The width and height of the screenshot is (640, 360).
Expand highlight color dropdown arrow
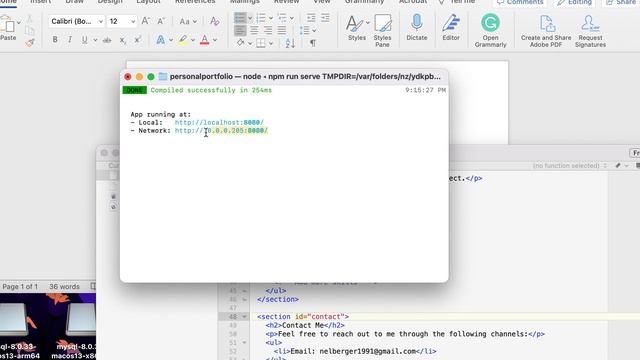click(x=193, y=40)
